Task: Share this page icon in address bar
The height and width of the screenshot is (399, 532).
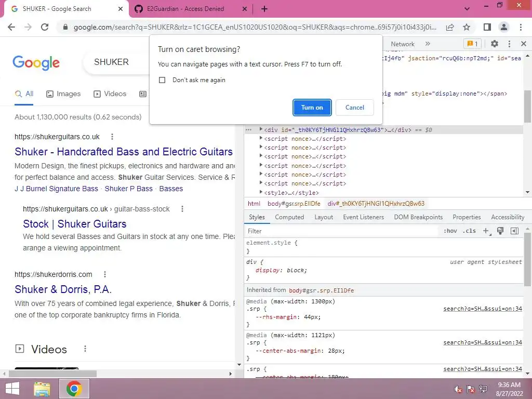Action: click(x=450, y=27)
